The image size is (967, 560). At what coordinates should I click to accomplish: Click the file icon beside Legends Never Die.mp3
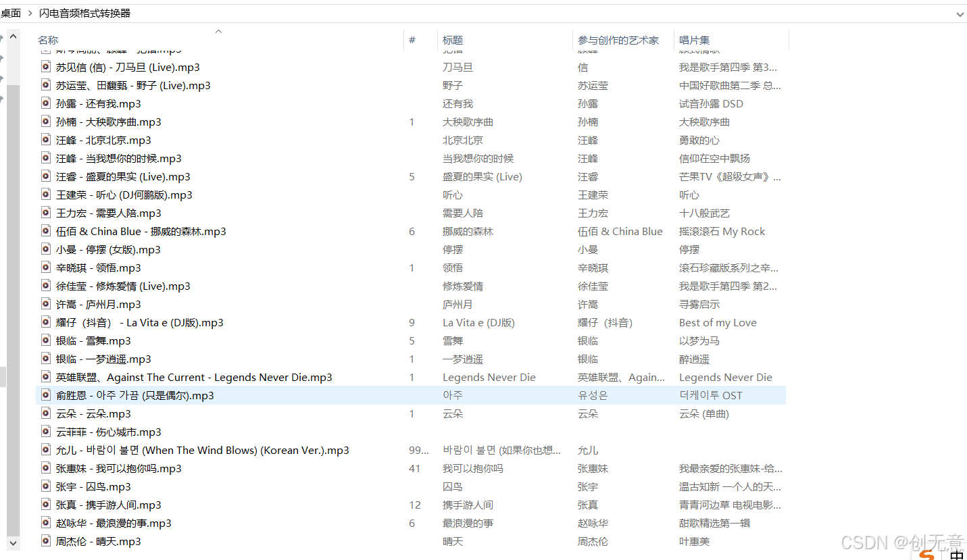46,377
